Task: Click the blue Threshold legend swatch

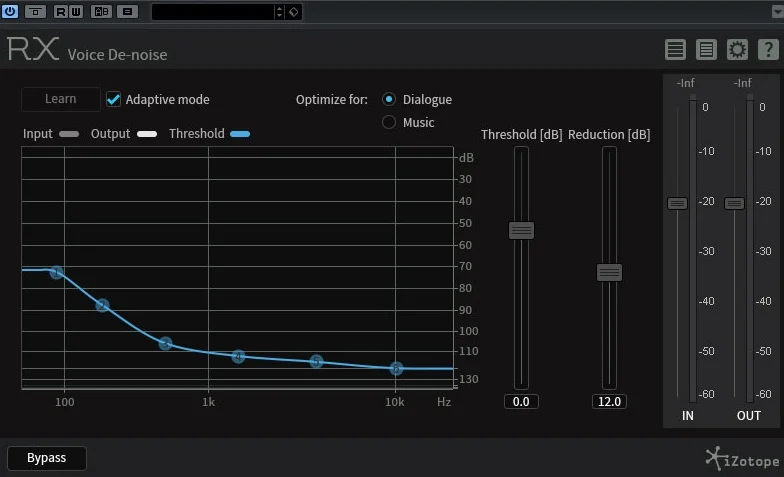Action: (x=240, y=134)
